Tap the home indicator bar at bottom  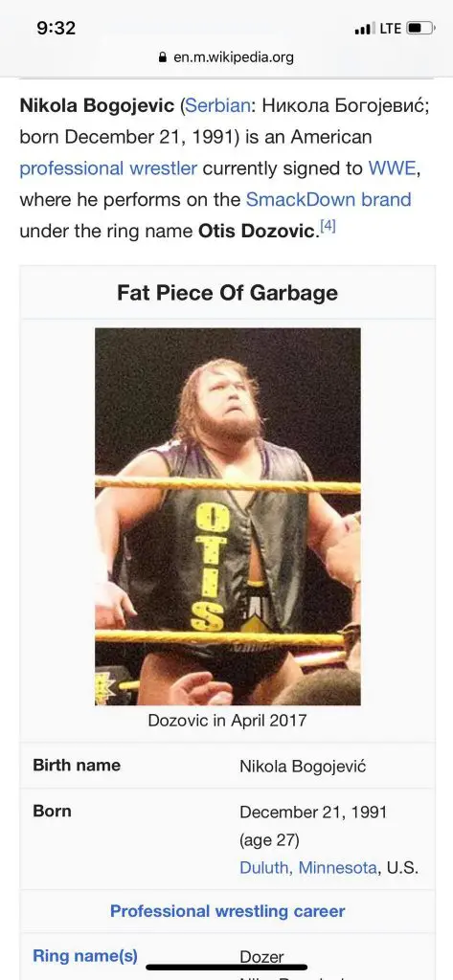click(226, 968)
